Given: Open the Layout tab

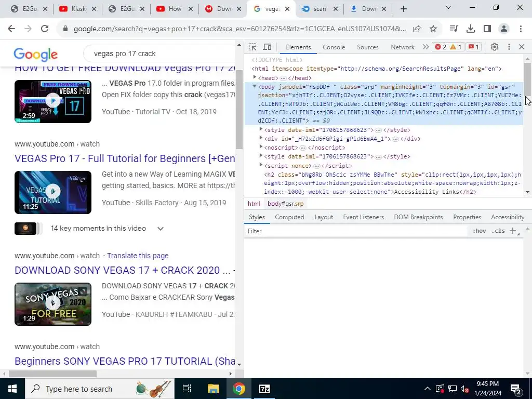Looking at the screenshot, I should click(324, 217).
